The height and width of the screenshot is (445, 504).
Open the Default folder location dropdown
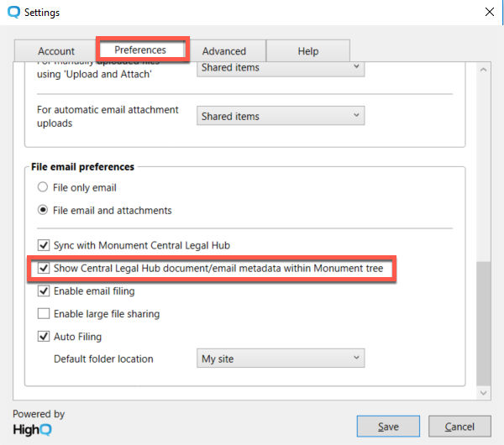[x=281, y=359]
